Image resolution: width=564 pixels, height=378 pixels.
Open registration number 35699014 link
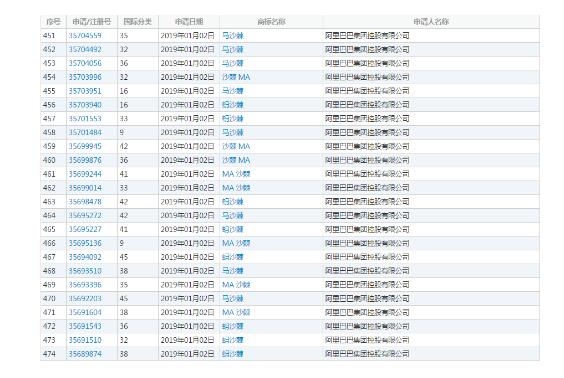click(85, 188)
